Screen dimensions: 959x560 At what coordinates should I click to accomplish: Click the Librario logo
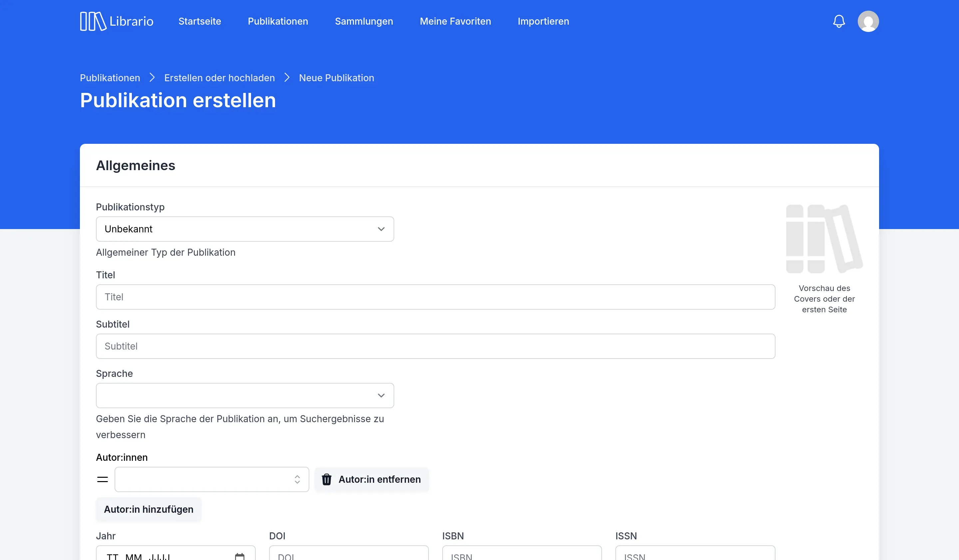(x=117, y=21)
